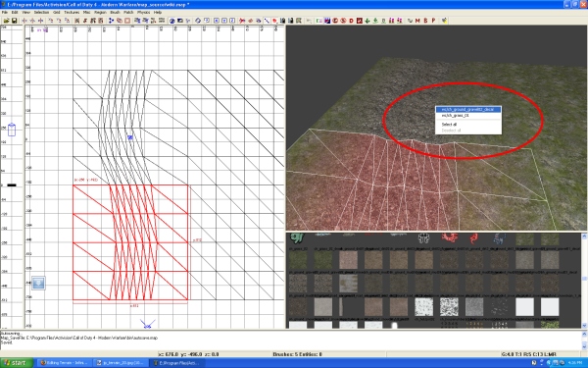Click the outlined square toolbar icon left of the clustered icons

tap(127, 21)
